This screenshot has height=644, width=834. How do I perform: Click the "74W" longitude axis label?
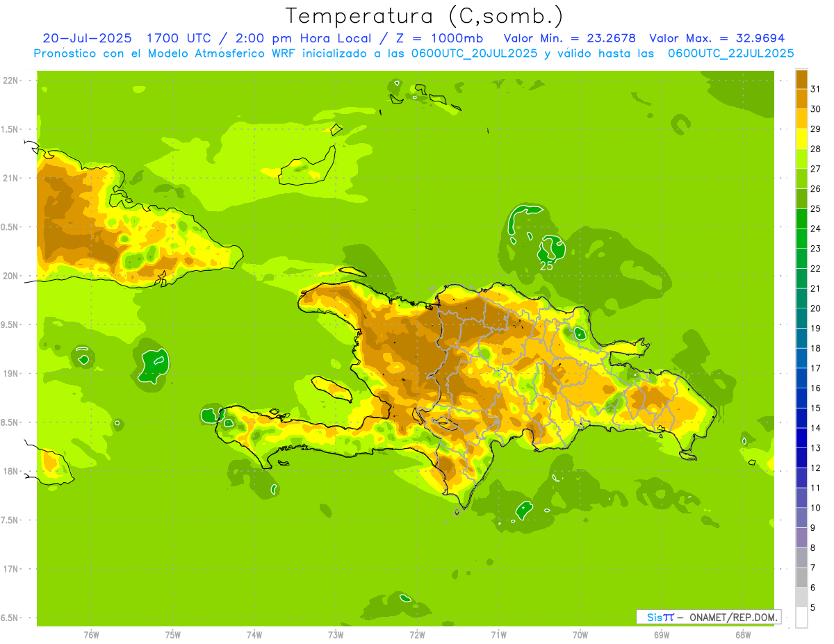254,635
